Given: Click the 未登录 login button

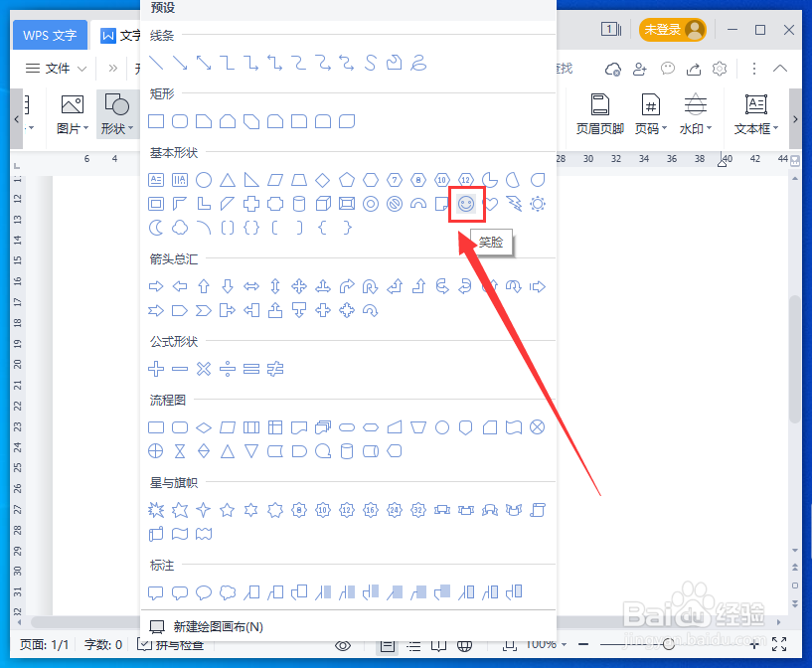Looking at the screenshot, I should [x=673, y=30].
